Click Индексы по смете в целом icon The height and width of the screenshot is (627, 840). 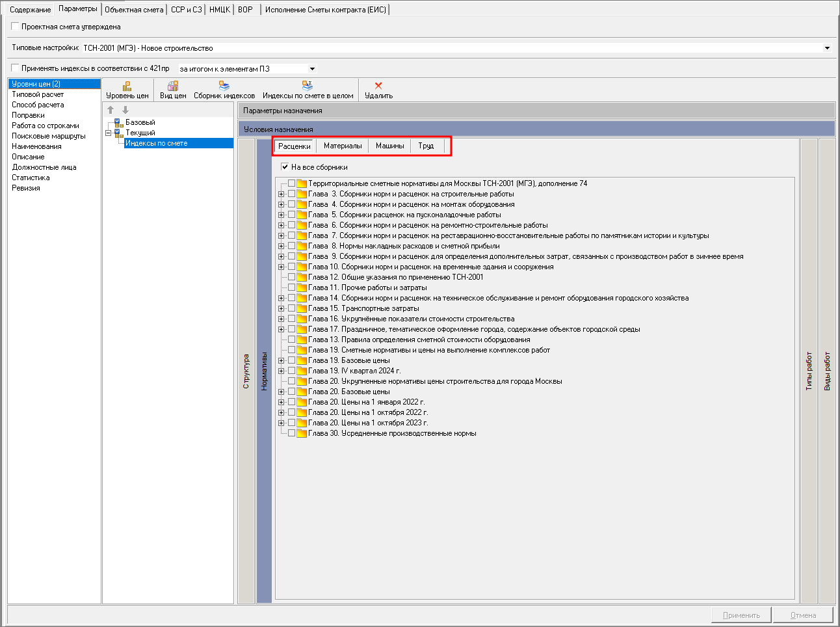308,86
